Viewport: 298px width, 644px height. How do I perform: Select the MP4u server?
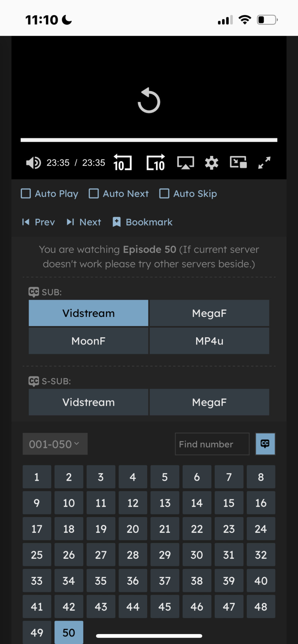click(x=209, y=341)
